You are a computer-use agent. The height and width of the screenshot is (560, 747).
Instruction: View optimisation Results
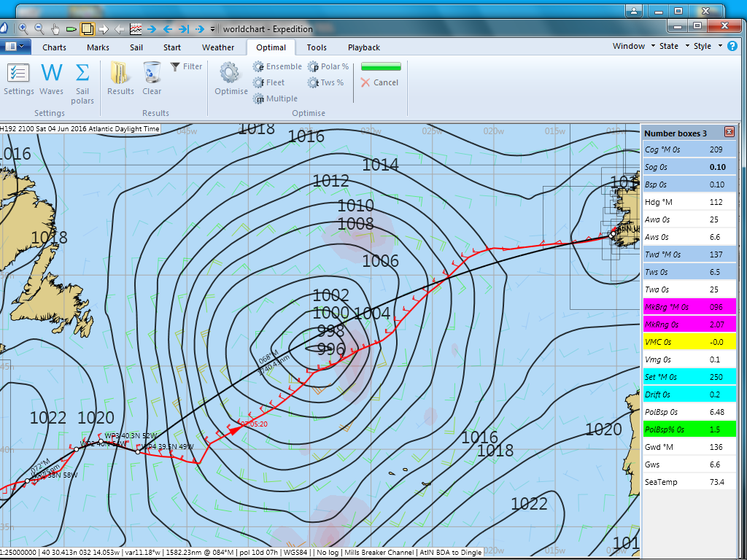tap(120, 76)
